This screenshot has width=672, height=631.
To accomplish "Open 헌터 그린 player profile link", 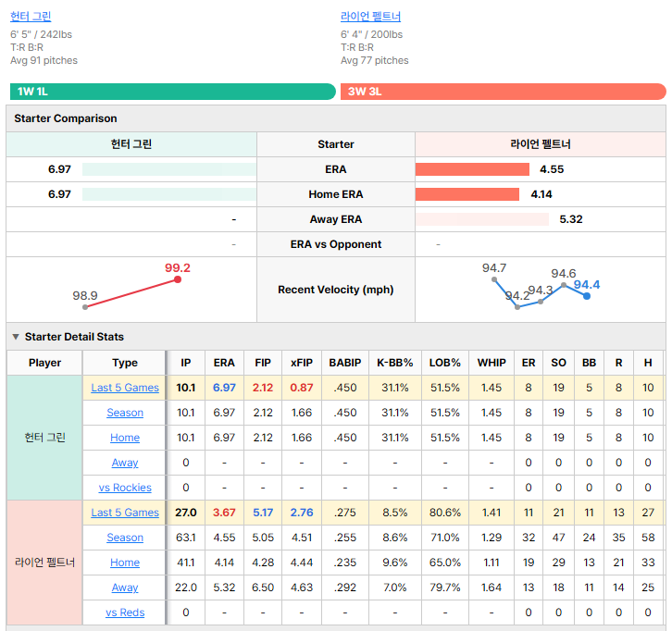I will [31, 17].
